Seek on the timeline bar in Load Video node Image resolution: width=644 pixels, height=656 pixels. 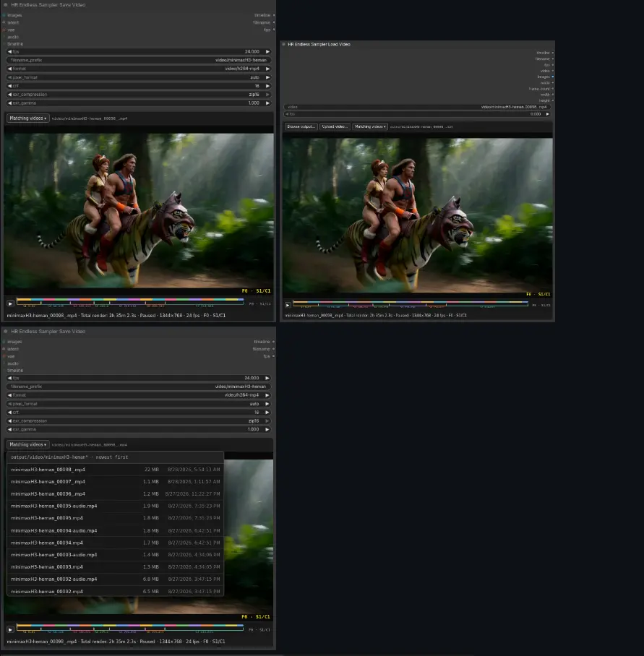pyautogui.click(x=411, y=303)
